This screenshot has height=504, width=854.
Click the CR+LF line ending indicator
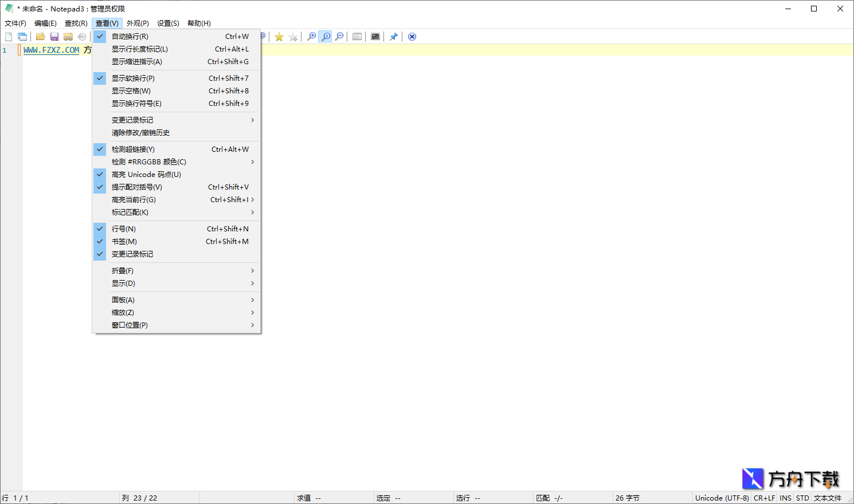[764, 498]
